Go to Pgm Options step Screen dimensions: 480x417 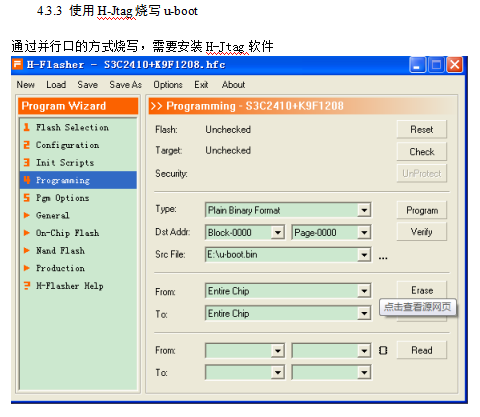[62, 198]
